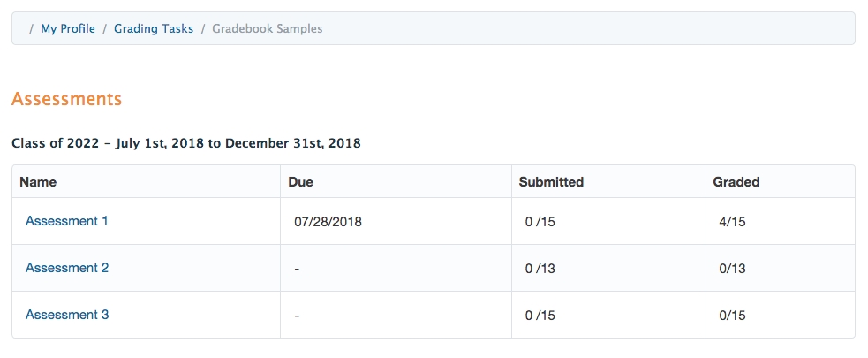The width and height of the screenshot is (868, 358).
Task: Click the Due column header
Action: [x=301, y=182]
